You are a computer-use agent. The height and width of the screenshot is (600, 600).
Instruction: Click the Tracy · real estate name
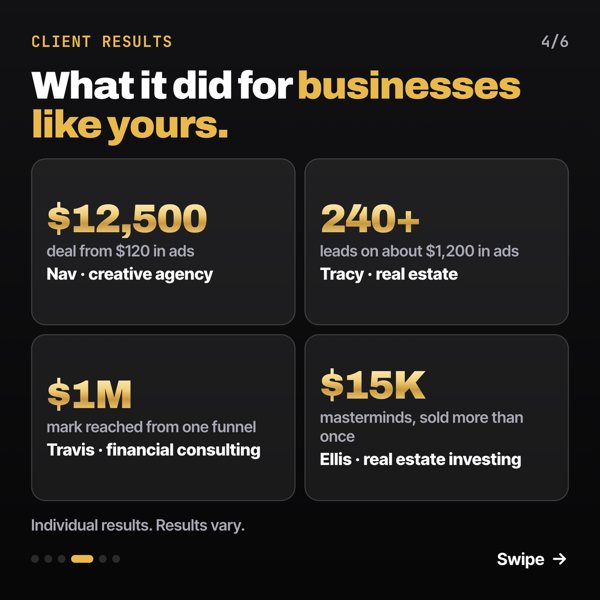point(389,274)
